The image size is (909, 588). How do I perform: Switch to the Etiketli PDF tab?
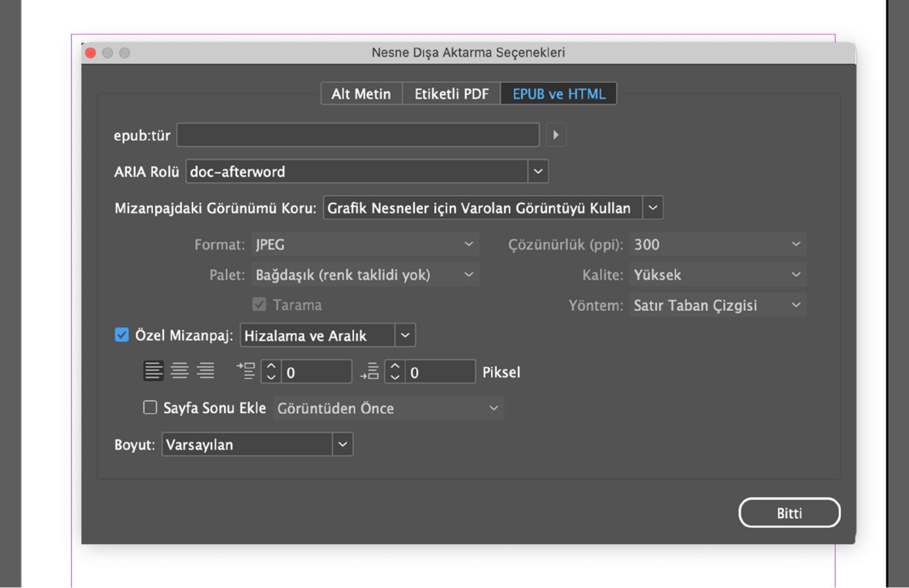pos(451,93)
